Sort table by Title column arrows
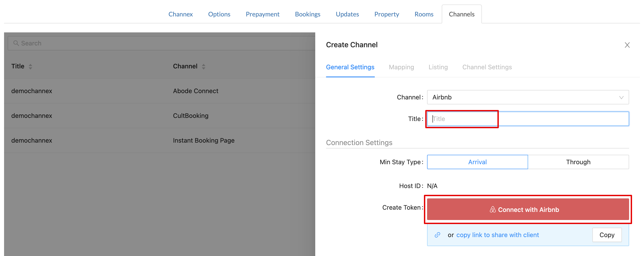The width and height of the screenshot is (644, 256). click(30, 67)
